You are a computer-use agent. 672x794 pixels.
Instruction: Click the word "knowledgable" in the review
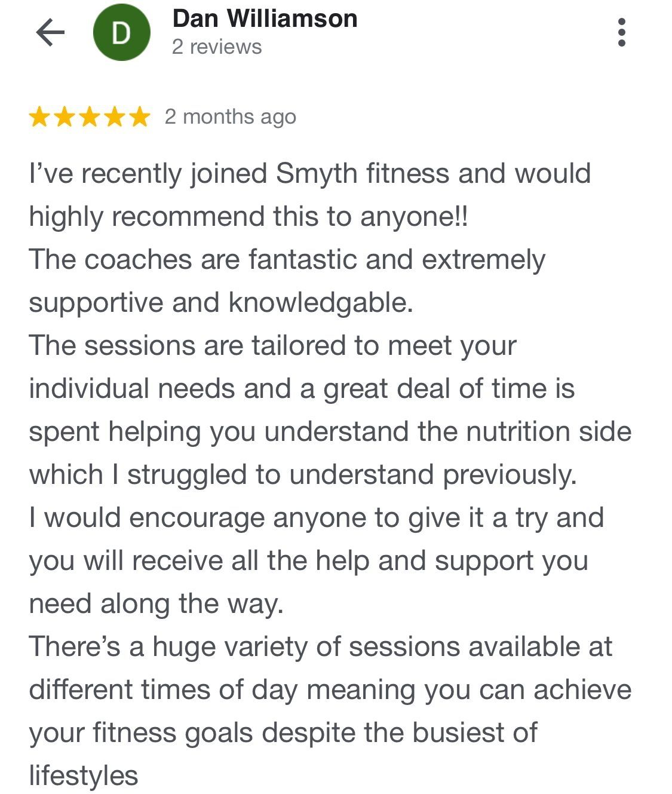[x=320, y=303]
